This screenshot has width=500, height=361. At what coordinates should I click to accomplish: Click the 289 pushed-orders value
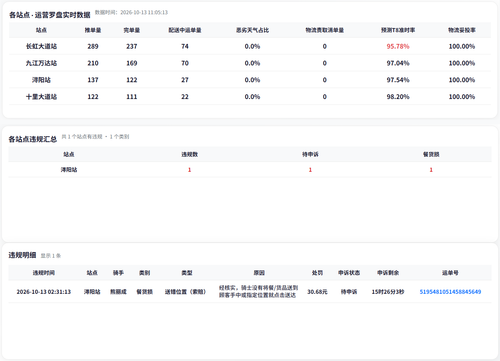coord(93,46)
